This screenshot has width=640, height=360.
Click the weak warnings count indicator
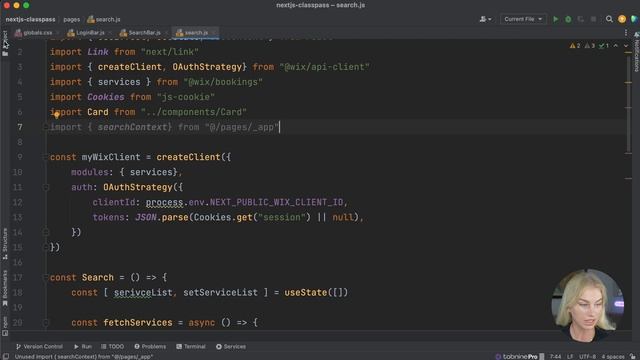click(x=590, y=46)
